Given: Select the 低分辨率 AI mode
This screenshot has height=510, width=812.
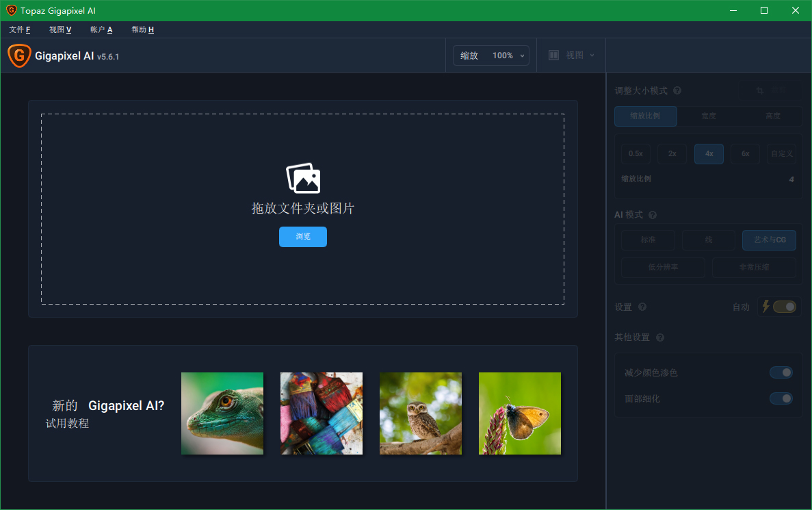Looking at the screenshot, I should pos(664,268).
